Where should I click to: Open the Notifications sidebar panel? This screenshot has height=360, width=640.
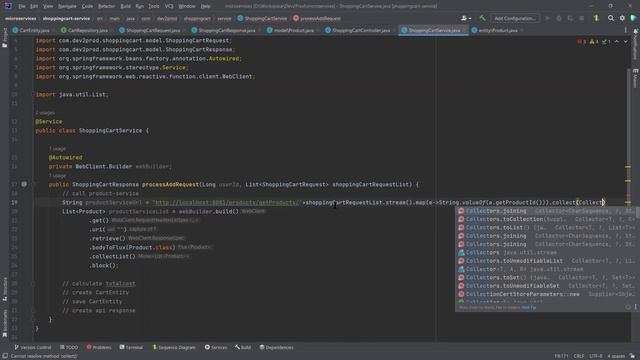click(635, 44)
